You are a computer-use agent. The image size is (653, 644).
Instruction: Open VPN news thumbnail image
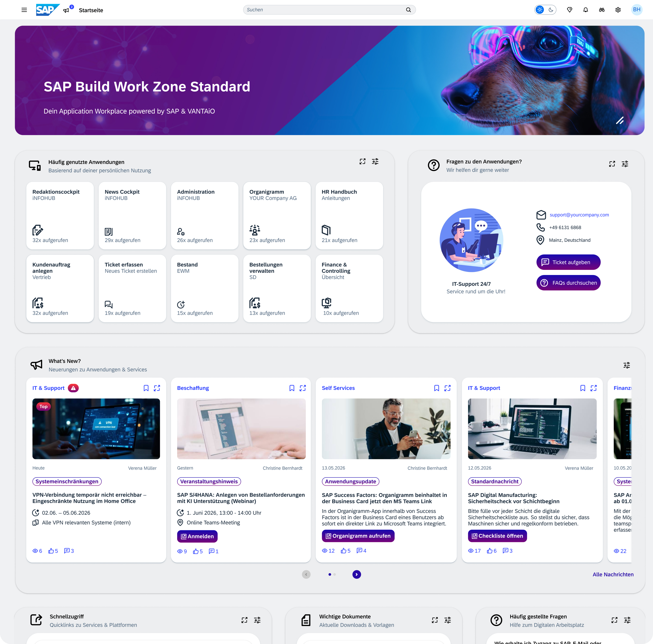[96, 429]
